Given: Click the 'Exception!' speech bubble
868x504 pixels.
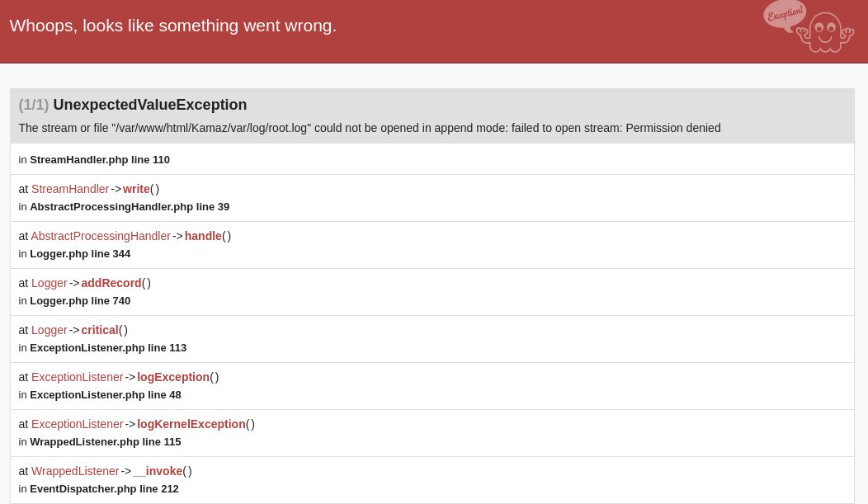Looking at the screenshot, I should click(x=784, y=14).
